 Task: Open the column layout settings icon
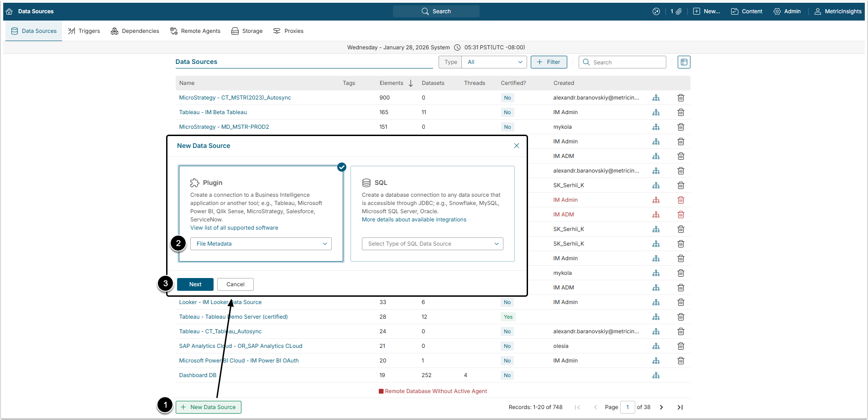(x=684, y=62)
